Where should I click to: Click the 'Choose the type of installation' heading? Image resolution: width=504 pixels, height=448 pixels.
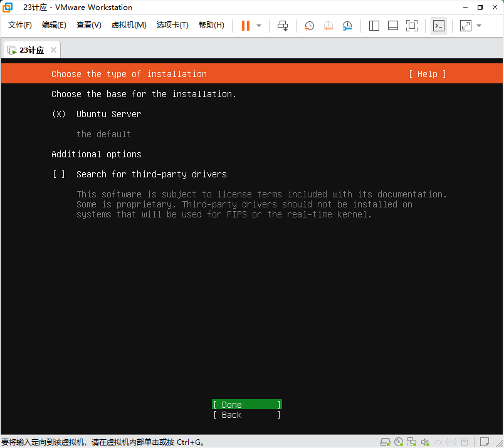click(129, 74)
